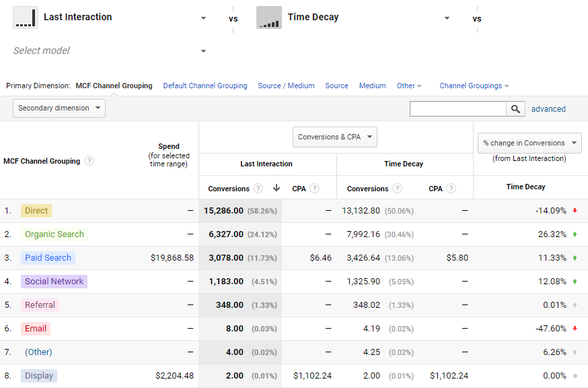Open the Conversions & CPA dropdown
Viewport: 588px width, 388px height.
335,137
